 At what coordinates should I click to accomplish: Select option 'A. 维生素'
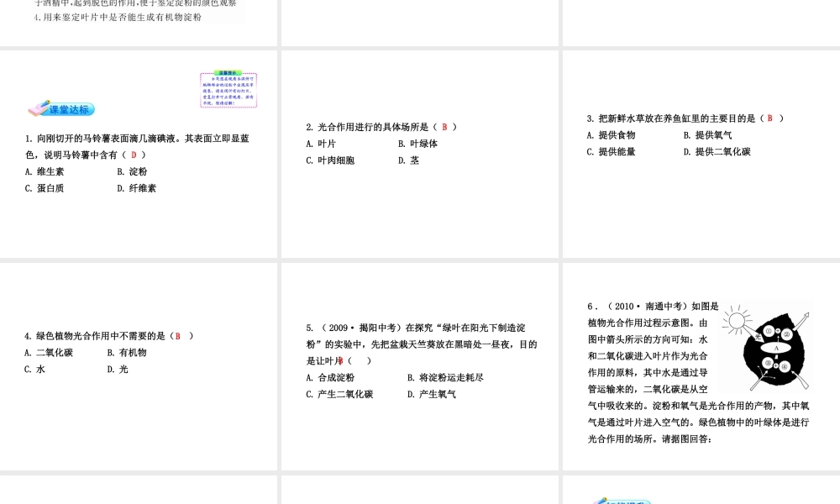[x=45, y=171]
